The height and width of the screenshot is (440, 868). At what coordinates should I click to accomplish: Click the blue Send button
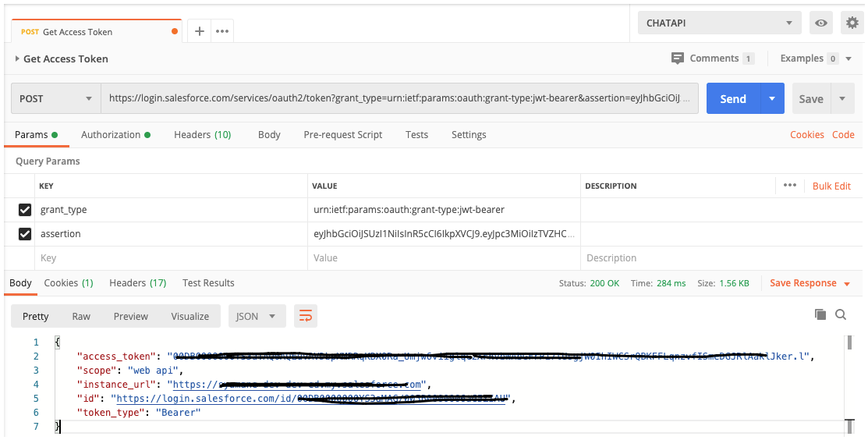(734, 98)
